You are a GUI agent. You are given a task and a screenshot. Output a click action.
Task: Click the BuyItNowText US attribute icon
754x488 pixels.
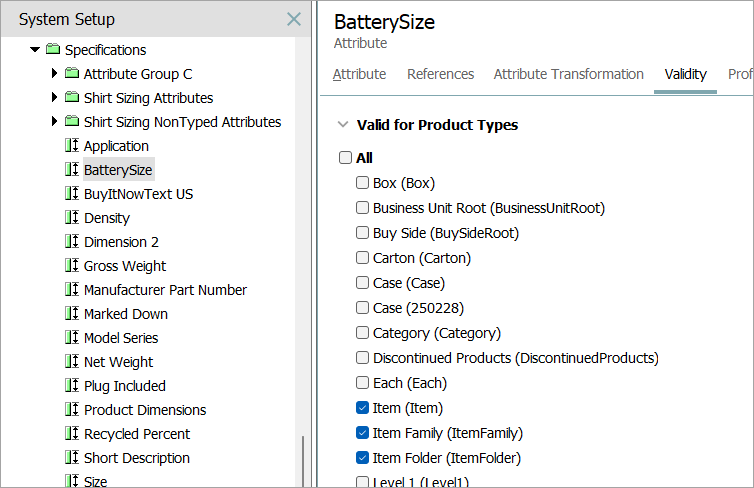(72, 193)
